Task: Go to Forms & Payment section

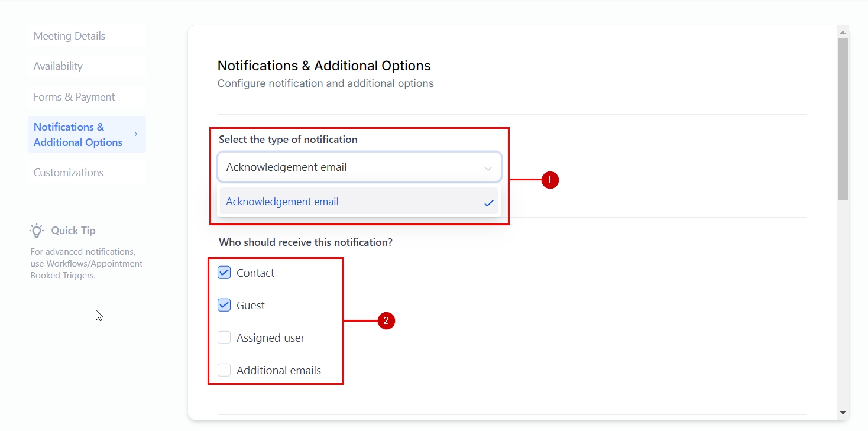Action: (74, 97)
